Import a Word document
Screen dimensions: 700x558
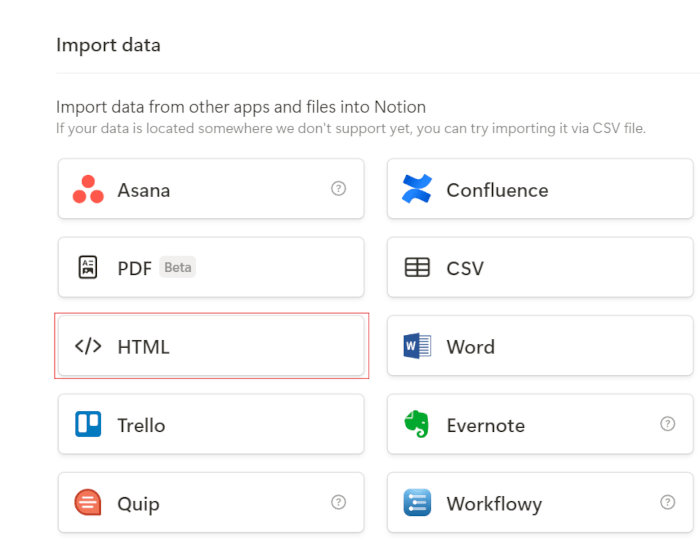click(x=540, y=346)
